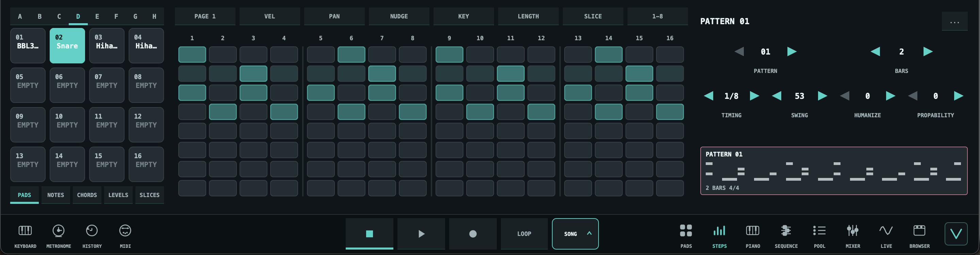Toggle step 9 in the fifth row

(x=449, y=131)
